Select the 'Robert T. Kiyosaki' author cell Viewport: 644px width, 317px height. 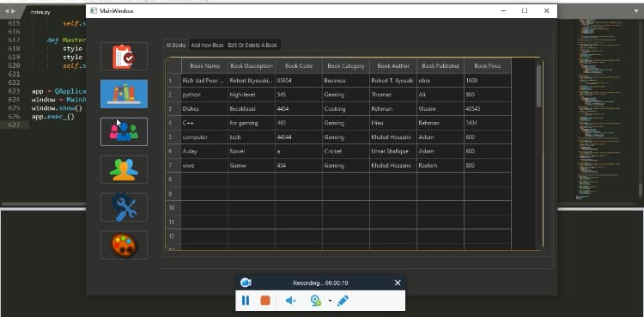tap(393, 81)
